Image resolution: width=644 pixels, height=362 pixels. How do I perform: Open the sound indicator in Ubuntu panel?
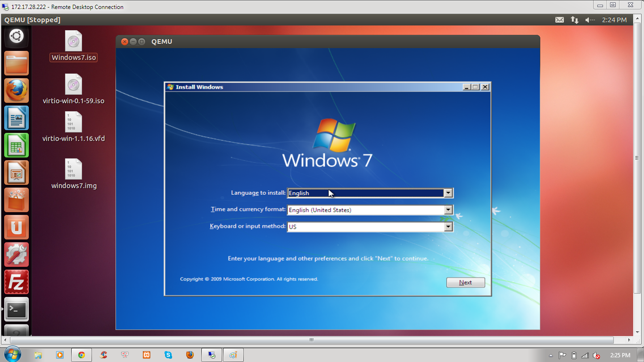click(x=590, y=20)
